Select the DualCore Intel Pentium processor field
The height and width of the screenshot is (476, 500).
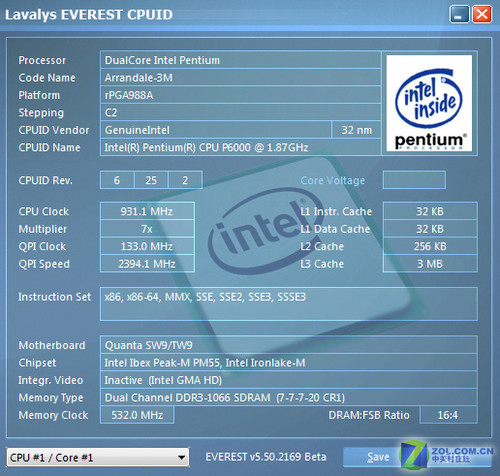point(241,60)
